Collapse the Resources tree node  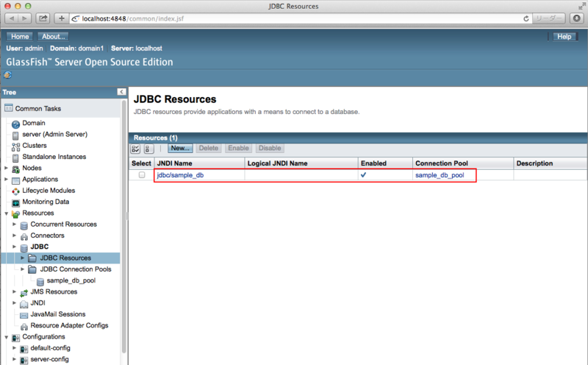click(x=6, y=213)
